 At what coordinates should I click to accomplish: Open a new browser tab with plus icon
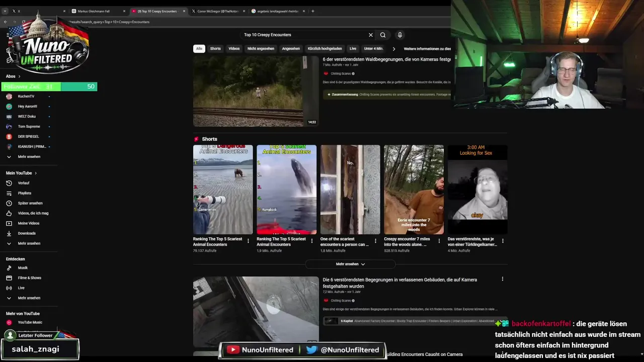(x=313, y=11)
